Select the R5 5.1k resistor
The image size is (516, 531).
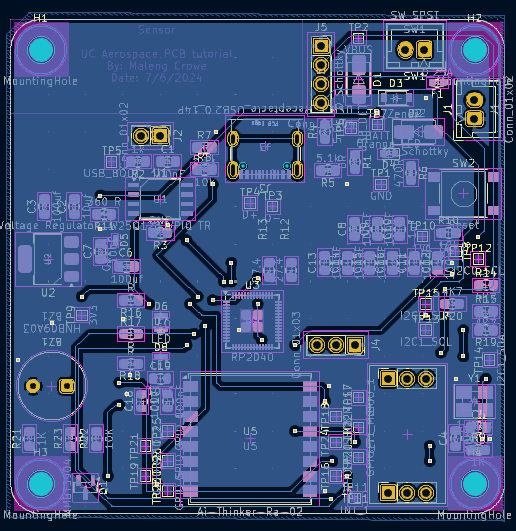[x=327, y=170]
